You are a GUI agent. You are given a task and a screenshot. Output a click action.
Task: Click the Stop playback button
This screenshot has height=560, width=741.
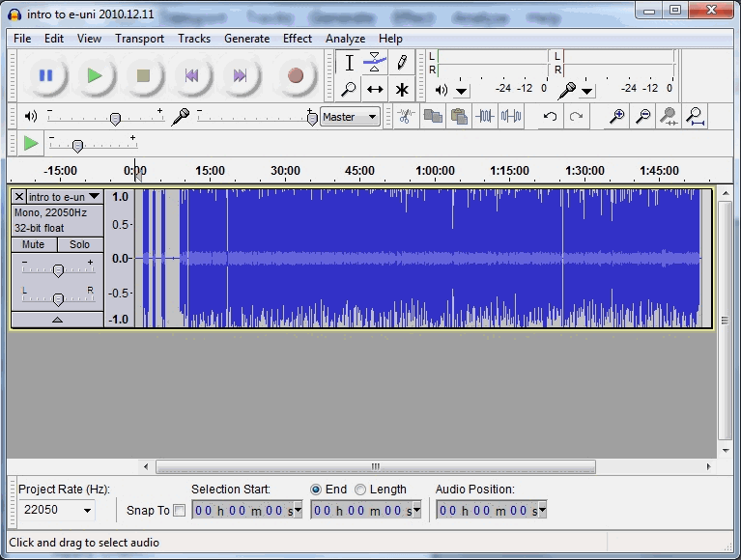click(x=143, y=75)
